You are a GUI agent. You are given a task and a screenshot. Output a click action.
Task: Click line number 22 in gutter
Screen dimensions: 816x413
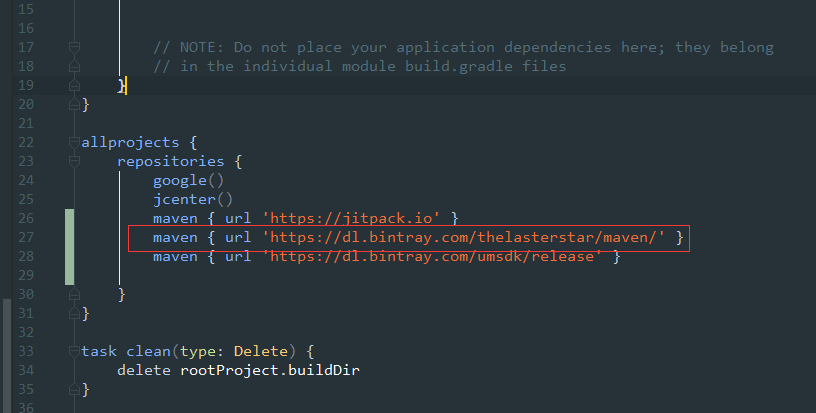click(x=26, y=143)
